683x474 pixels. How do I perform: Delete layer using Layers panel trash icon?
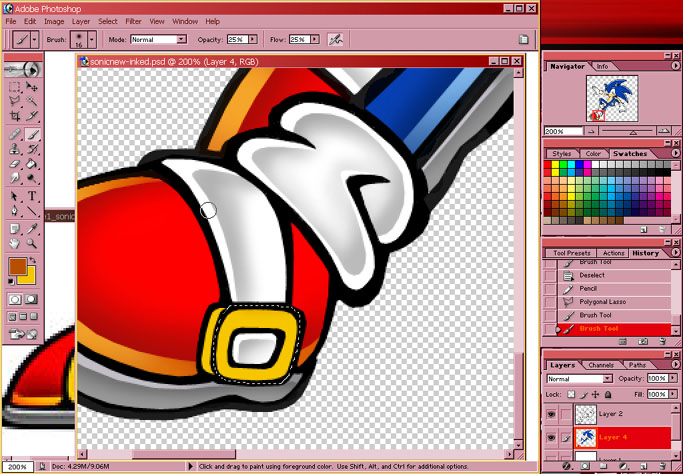663,466
